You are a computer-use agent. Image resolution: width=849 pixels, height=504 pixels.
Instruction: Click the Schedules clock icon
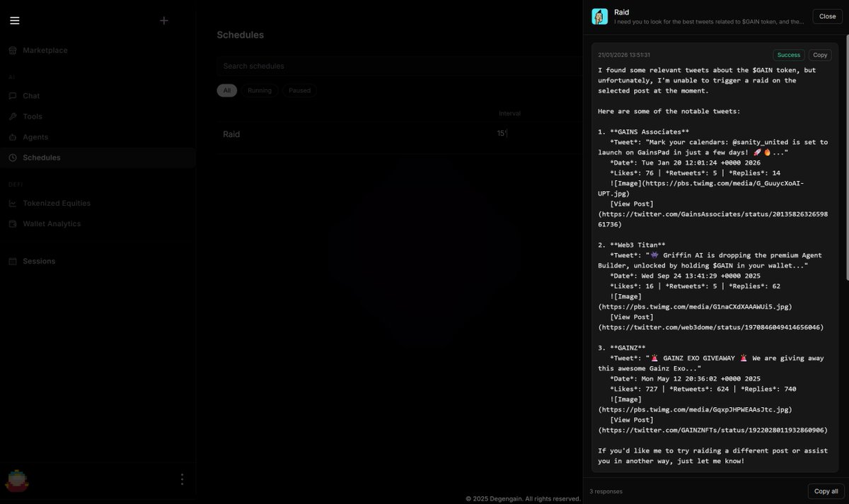(13, 158)
